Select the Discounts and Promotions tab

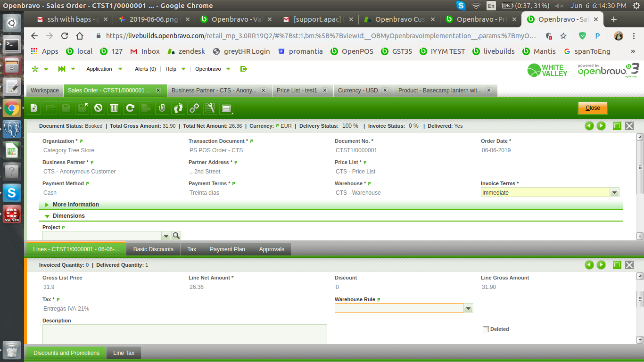click(66, 353)
